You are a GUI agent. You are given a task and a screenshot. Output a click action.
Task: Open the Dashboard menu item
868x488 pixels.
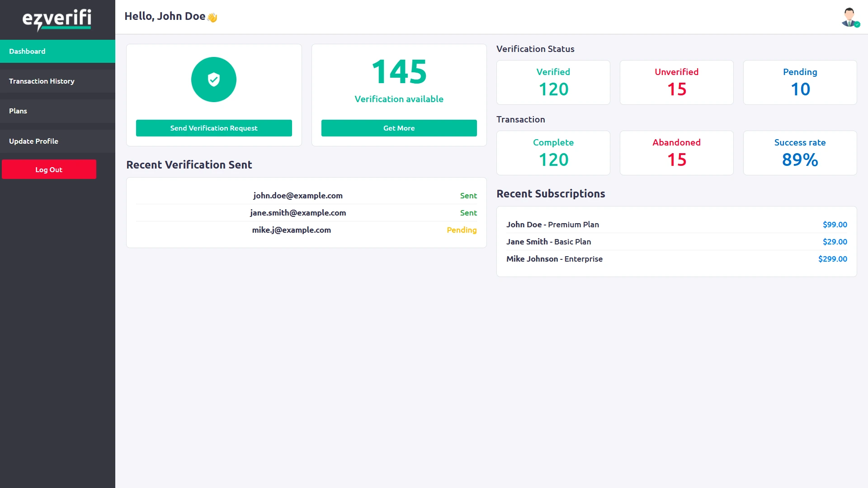coord(57,51)
